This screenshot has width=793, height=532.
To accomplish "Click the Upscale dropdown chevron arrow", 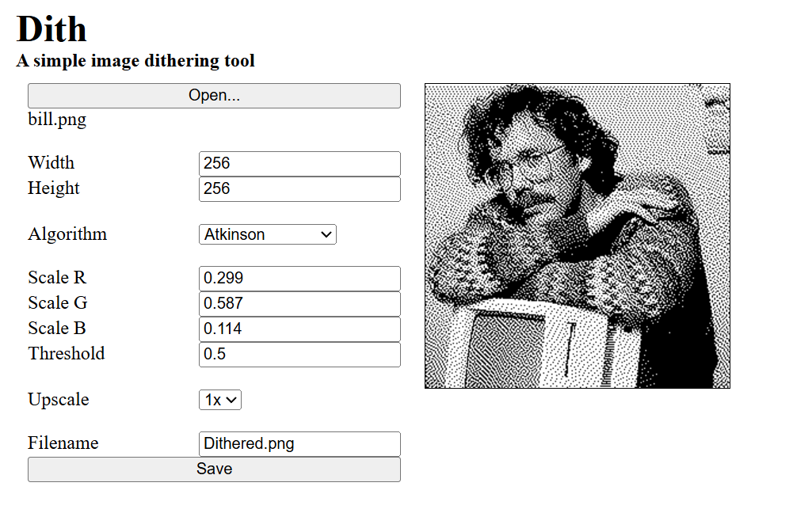I will point(231,400).
